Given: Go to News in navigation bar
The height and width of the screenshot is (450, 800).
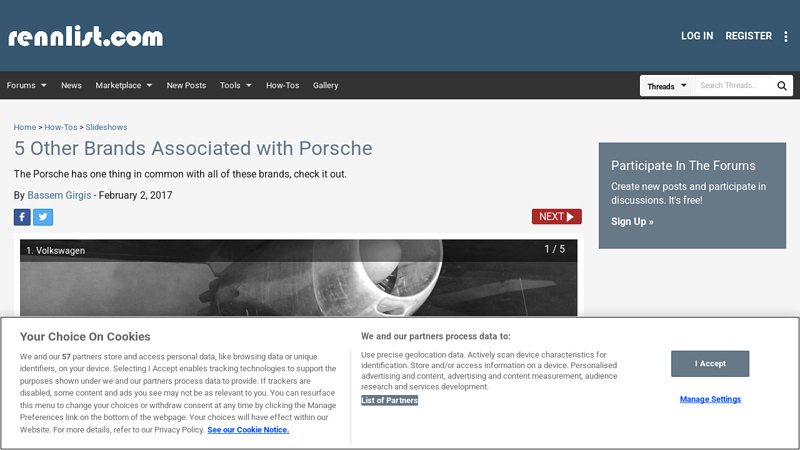Looking at the screenshot, I should 71,85.
